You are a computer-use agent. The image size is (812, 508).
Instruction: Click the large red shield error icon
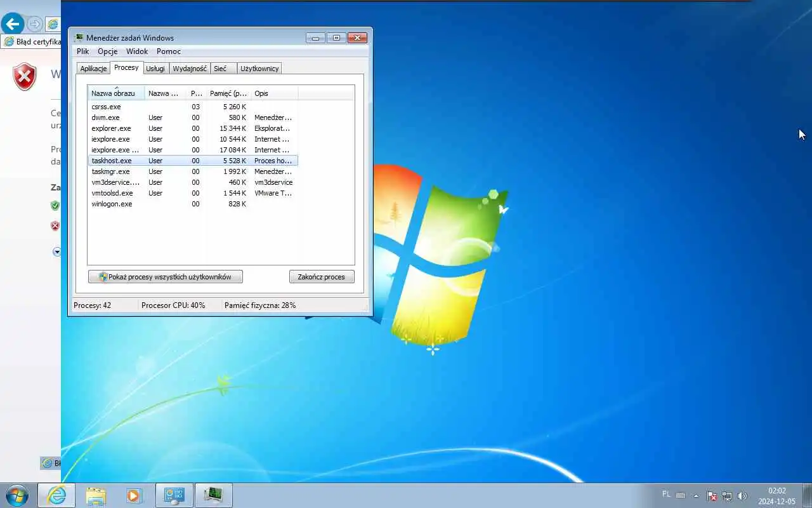tap(25, 77)
